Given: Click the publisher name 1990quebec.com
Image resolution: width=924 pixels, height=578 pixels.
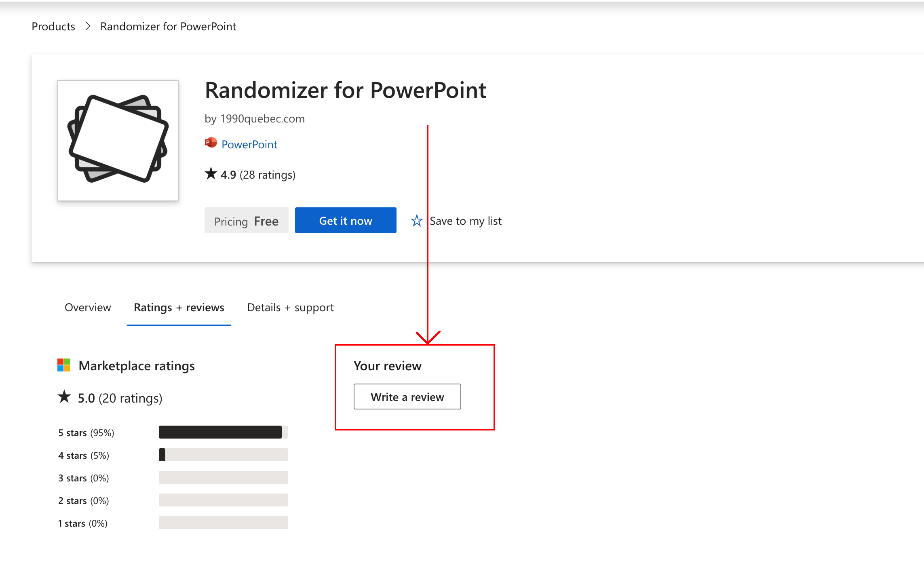Looking at the screenshot, I should pos(262,118).
